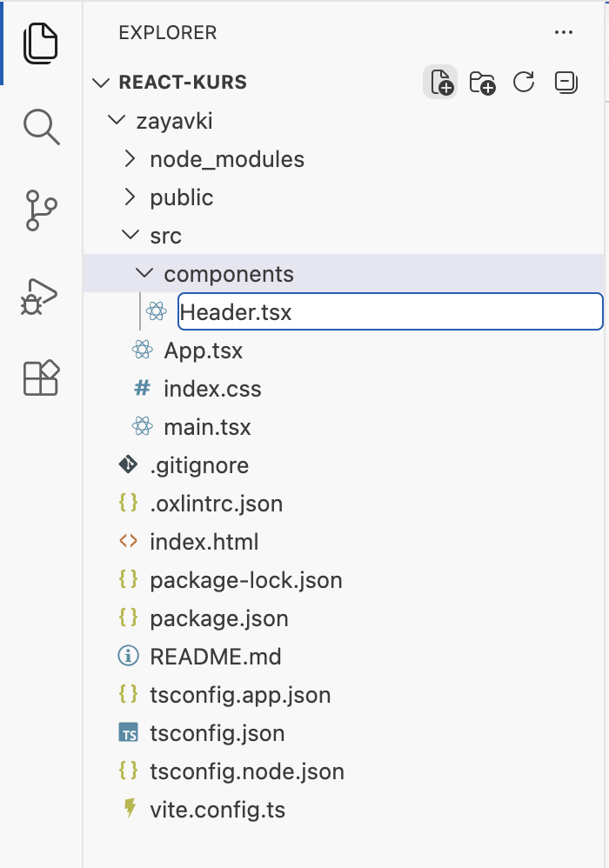Click the HTML icon beside index.html
The image size is (609, 868).
128,541
